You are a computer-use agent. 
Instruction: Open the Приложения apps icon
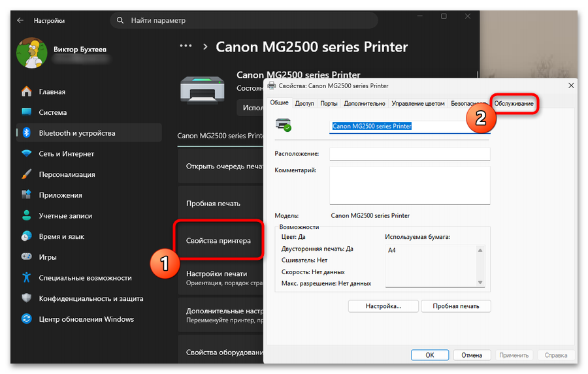(27, 195)
